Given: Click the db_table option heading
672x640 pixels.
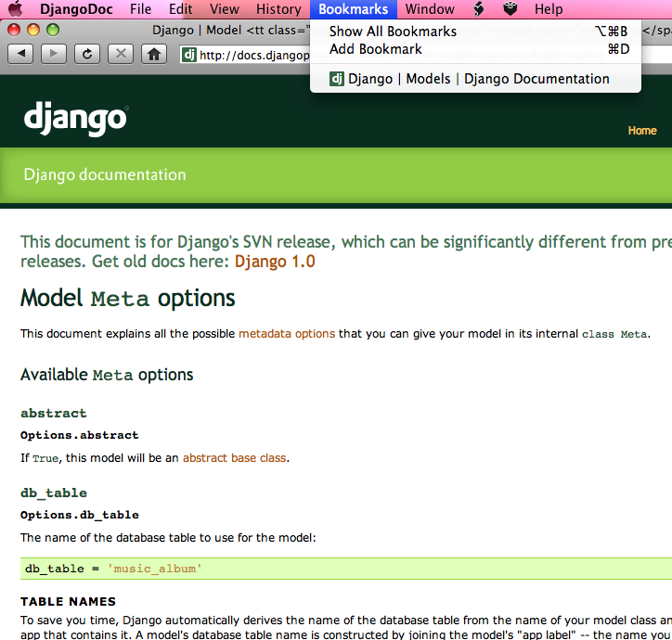Looking at the screenshot, I should 54,493.
